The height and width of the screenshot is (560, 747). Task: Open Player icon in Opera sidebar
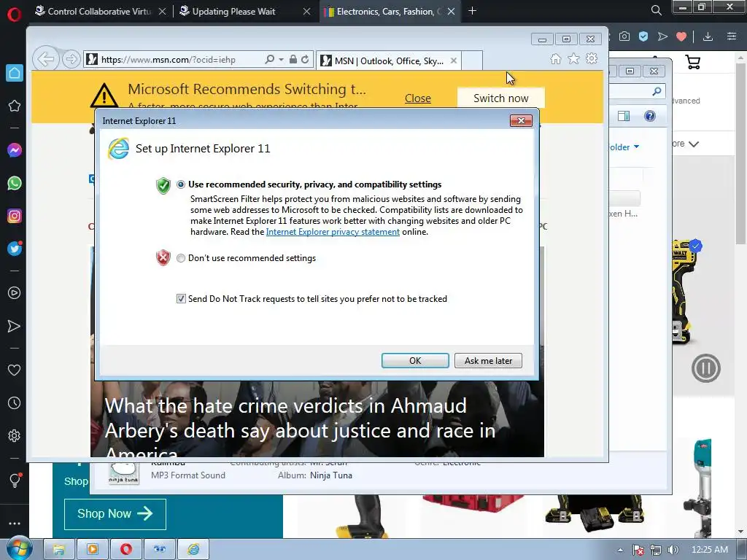click(x=15, y=293)
